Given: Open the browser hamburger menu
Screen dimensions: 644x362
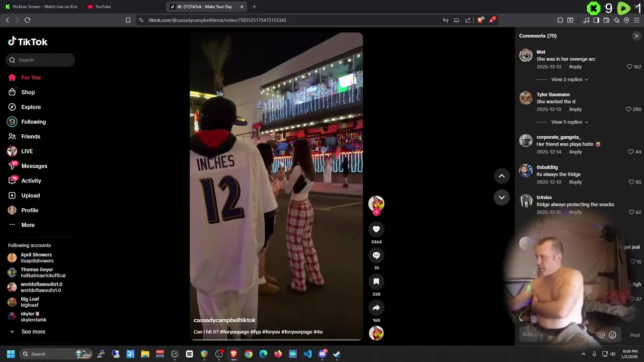Looking at the screenshot, I should point(637,20).
